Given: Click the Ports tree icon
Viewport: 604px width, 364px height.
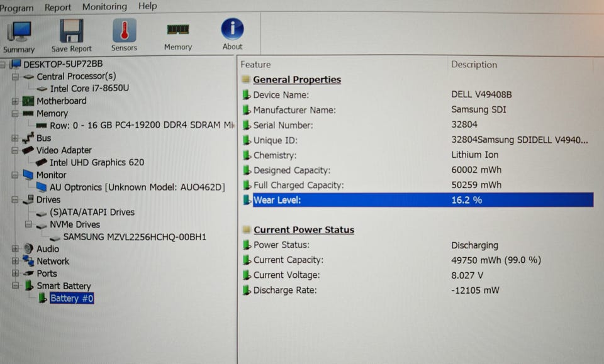Looking at the screenshot, I should [28, 273].
